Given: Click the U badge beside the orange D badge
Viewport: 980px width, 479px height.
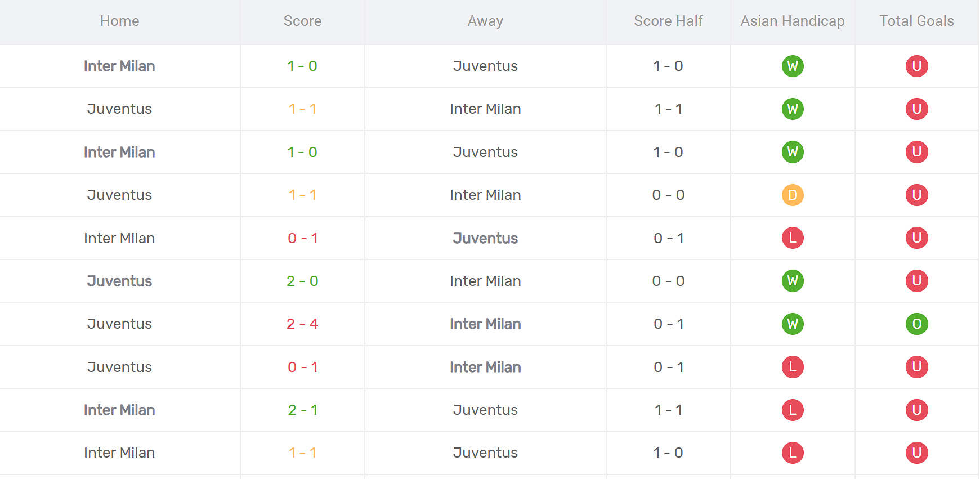Looking at the screenshot, I should click(x=916, y=195).
